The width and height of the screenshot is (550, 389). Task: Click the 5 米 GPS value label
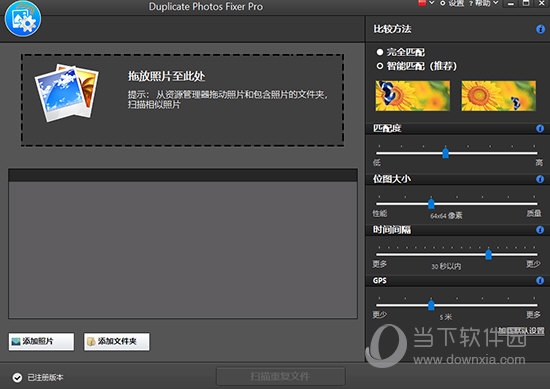446,317
